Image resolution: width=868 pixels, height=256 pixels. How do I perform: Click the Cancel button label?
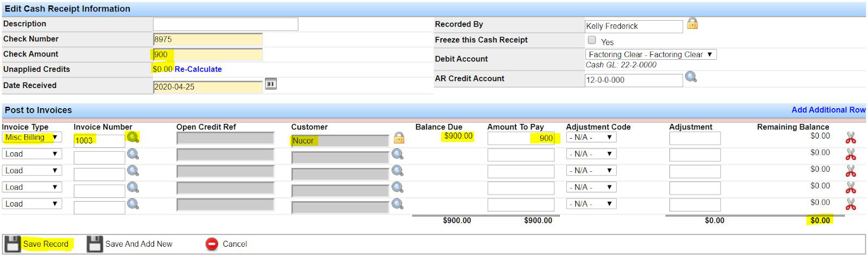pos(235,244)
